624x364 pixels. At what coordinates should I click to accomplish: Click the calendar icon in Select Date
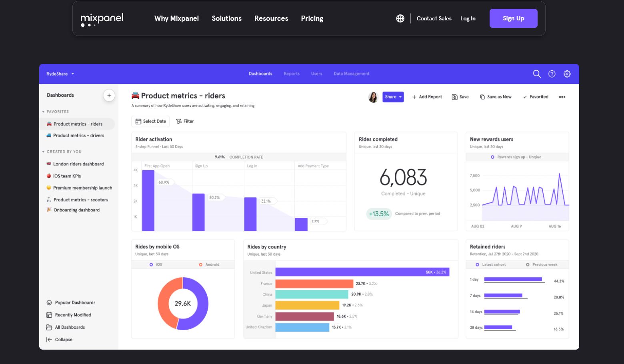(138, 121)
